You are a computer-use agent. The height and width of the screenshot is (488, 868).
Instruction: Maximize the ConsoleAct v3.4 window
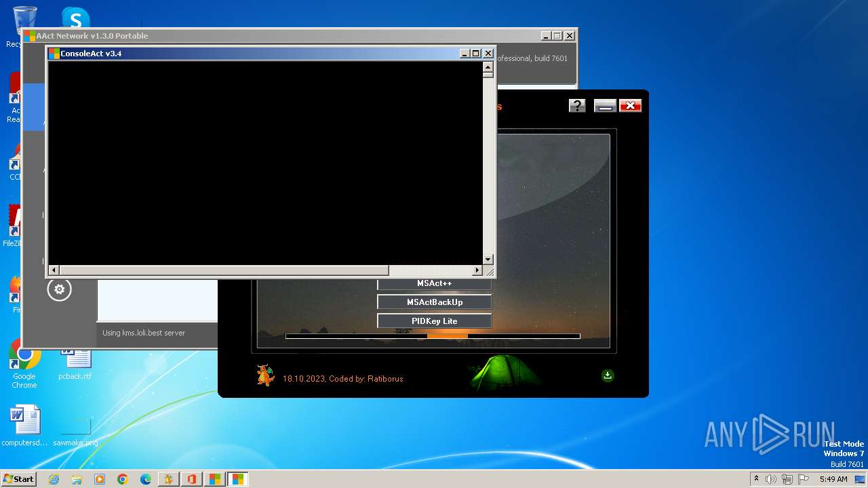476,54
